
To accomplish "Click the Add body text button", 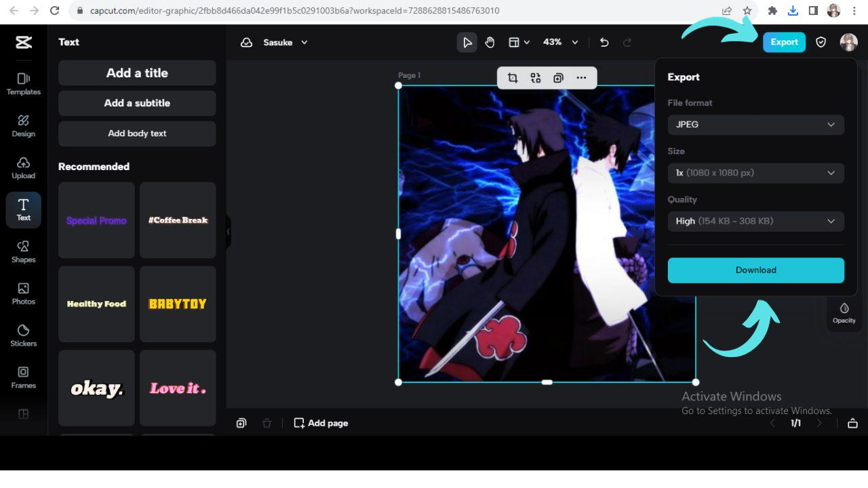I will pyautogui.click(x=137, y=134).
